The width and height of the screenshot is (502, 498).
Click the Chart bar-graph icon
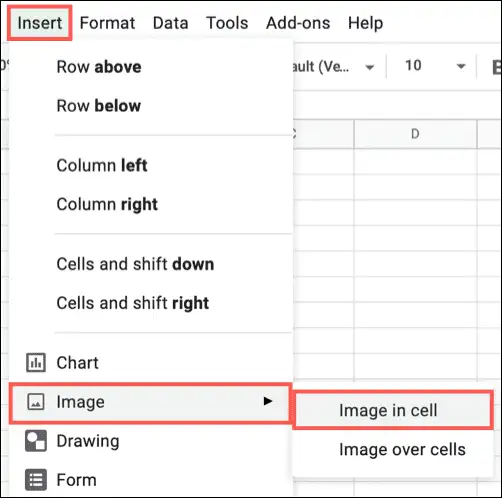[x=36, y=363]
